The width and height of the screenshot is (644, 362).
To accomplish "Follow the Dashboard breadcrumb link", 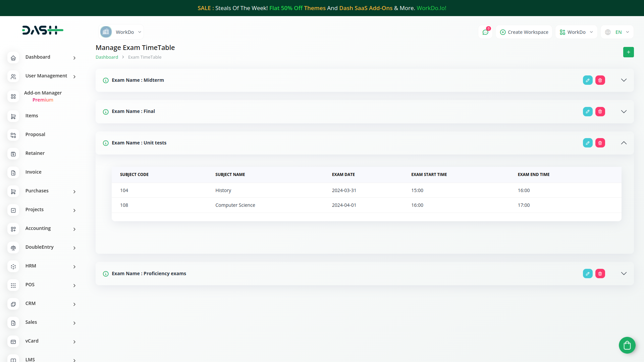I will (x=107, y=57).
